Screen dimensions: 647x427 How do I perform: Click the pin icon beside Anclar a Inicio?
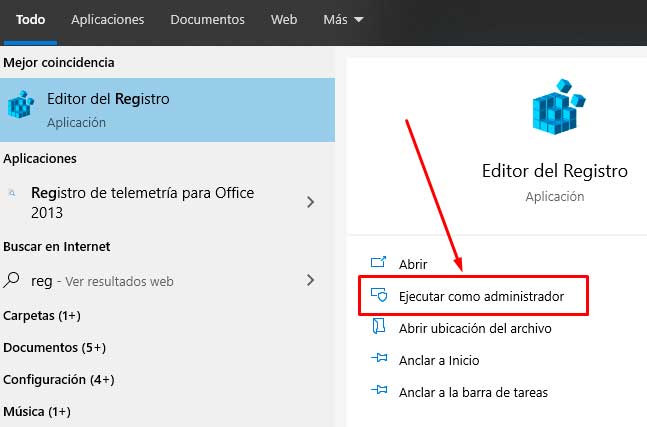pyautogui.click(x=379, y=358)
